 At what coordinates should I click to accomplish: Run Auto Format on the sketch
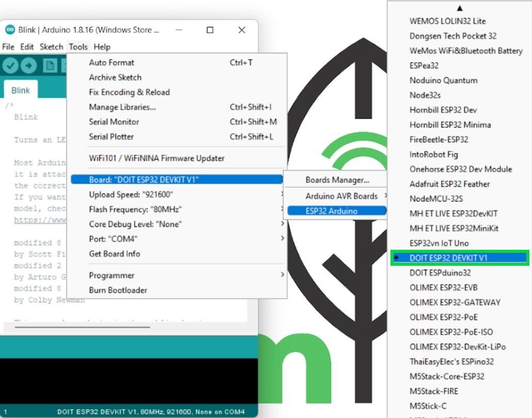112,62
